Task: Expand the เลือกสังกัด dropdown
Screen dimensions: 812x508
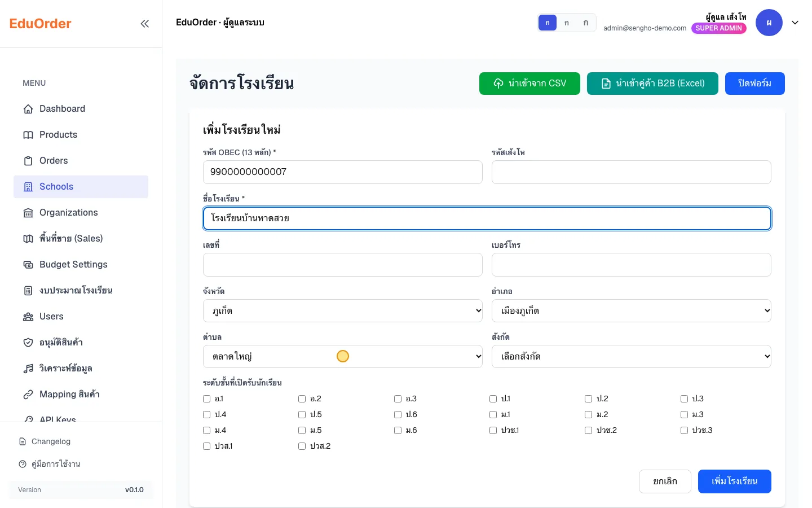Action: pos(632,356)
